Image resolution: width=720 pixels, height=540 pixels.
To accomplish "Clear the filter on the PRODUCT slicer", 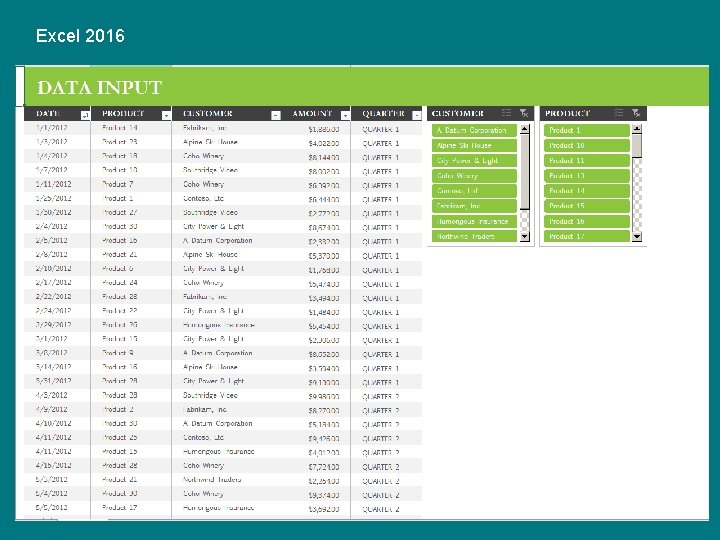I will pos(636,113).
